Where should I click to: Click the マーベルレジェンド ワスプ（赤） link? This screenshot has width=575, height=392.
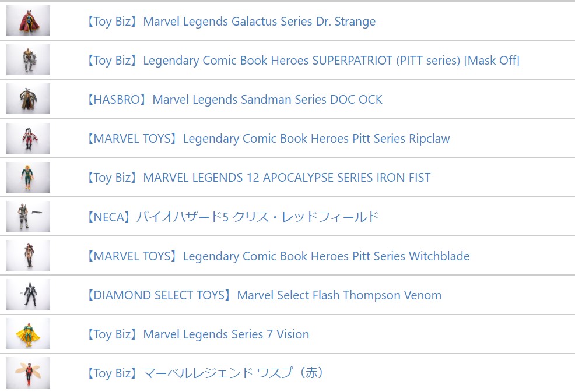tap(205, 373)
